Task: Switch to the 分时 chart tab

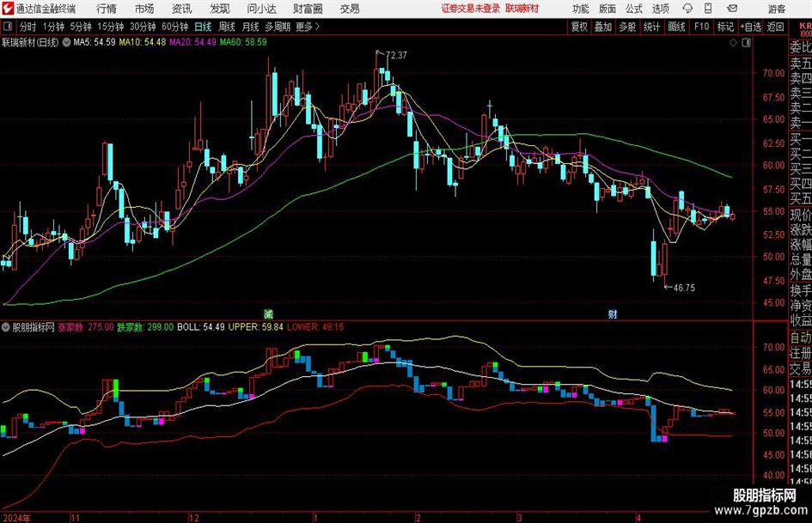Action: [x=28, y=27]
